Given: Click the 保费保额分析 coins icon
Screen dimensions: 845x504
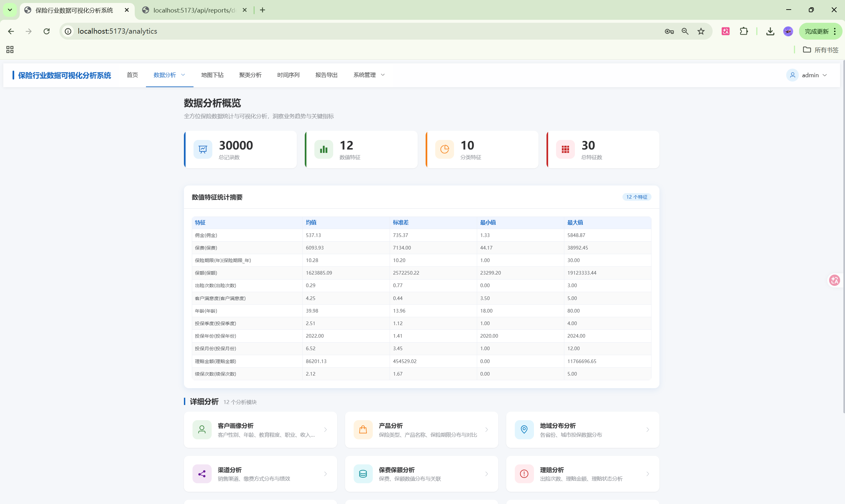Looking at the screenshot, I should tap(363, 474).
